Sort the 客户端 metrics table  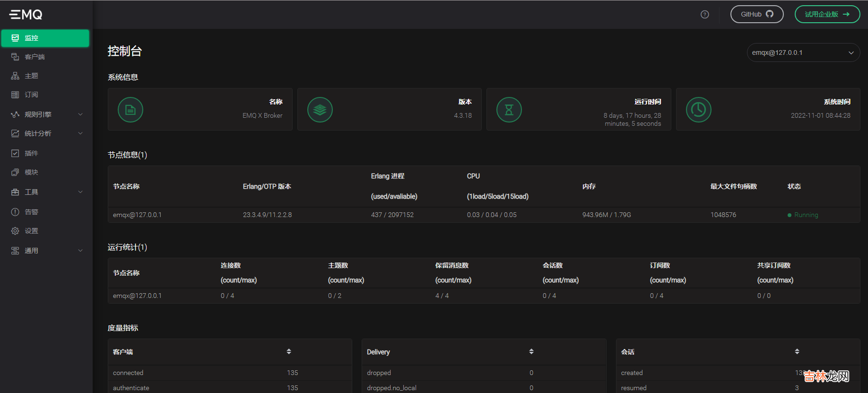pyautogui.click(x=289, y=351)
